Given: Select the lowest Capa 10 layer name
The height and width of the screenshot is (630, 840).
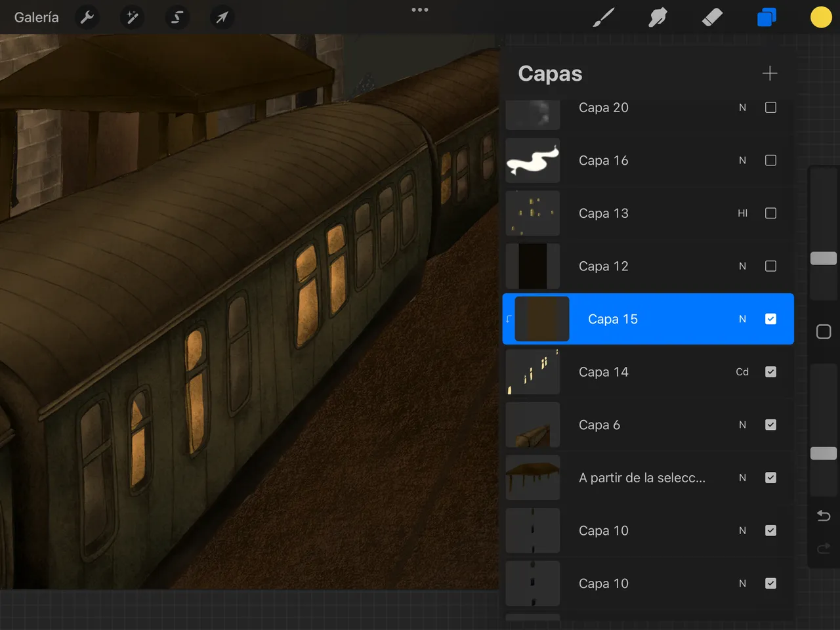Looking at the screenshot, I should tap(604, 583).
